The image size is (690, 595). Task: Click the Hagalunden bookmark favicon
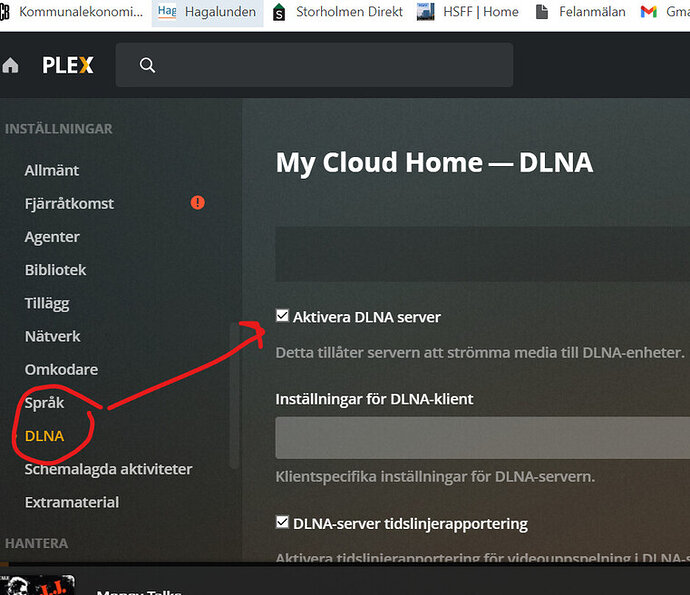[x=167, y=11]
